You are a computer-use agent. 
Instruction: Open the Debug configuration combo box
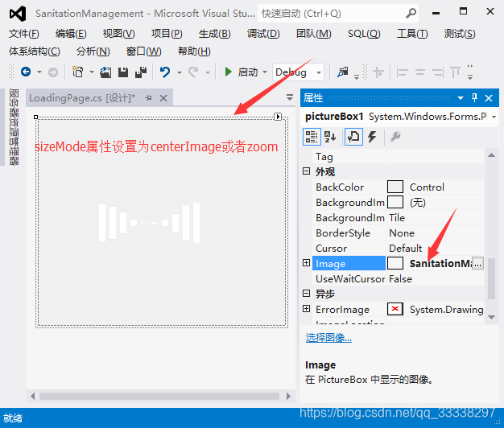tap(298, 72)
